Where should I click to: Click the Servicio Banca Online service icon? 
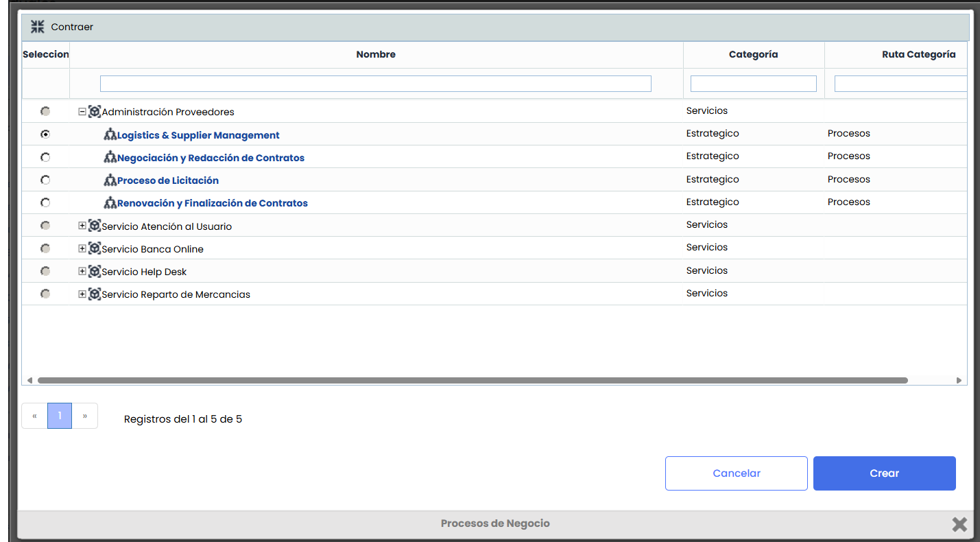(x=95, y=248)
